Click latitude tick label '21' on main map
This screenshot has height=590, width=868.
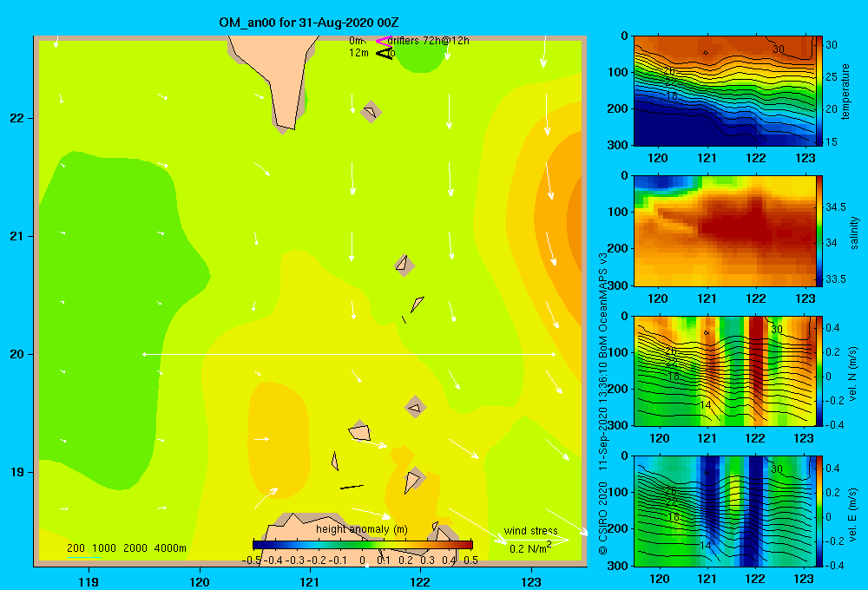pos(17,236)
